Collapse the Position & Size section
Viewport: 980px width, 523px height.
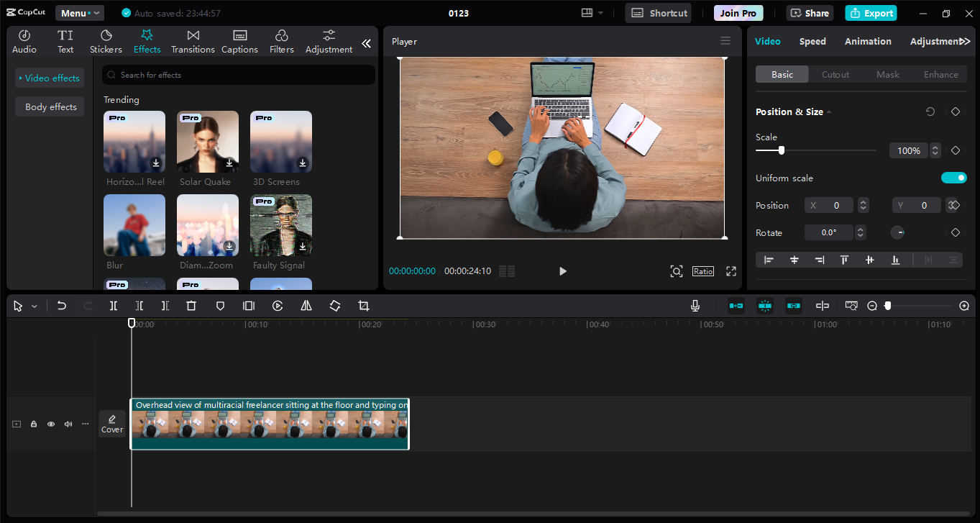(828, 112)
